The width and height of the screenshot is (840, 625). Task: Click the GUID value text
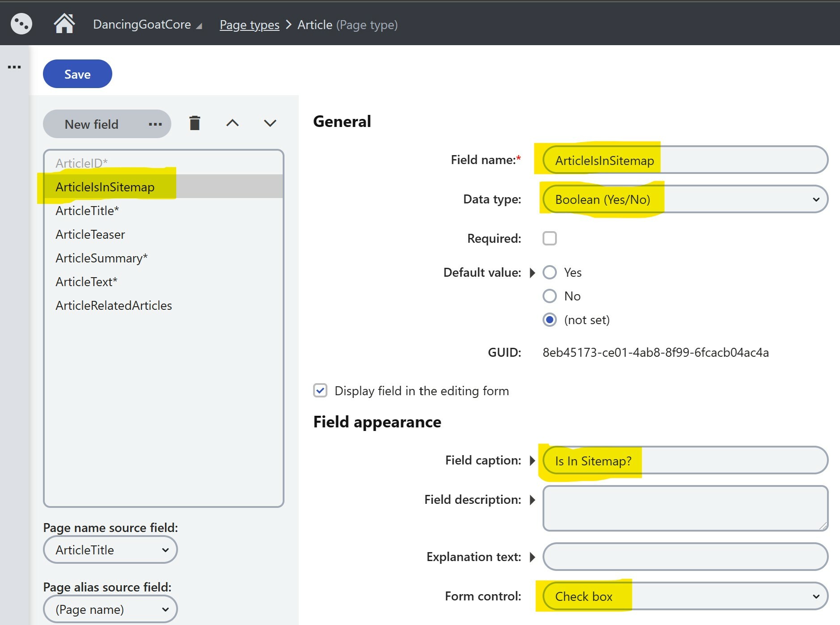point(656,352)
